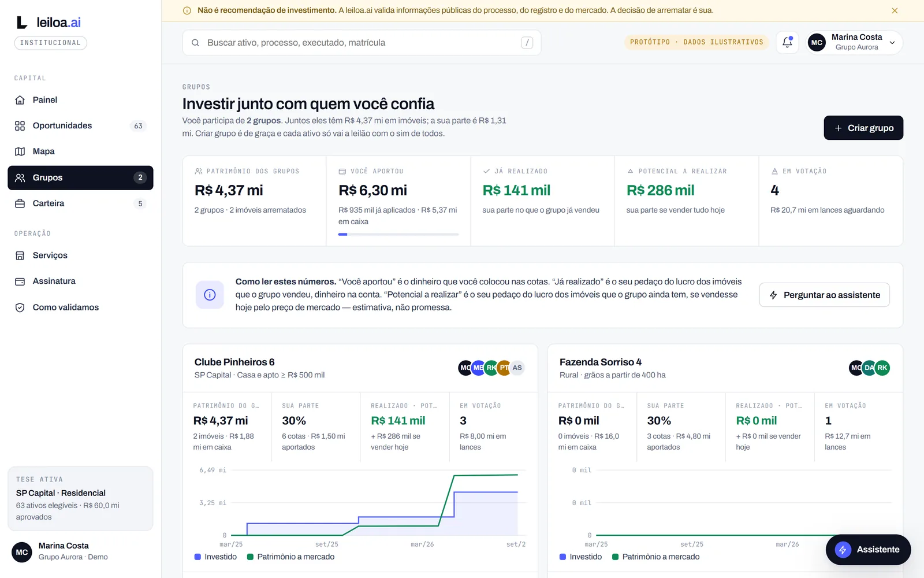Click the INSTITUCIONAL badge under the logo
Viewport: 924px width, 578px height.
[51, 43]
